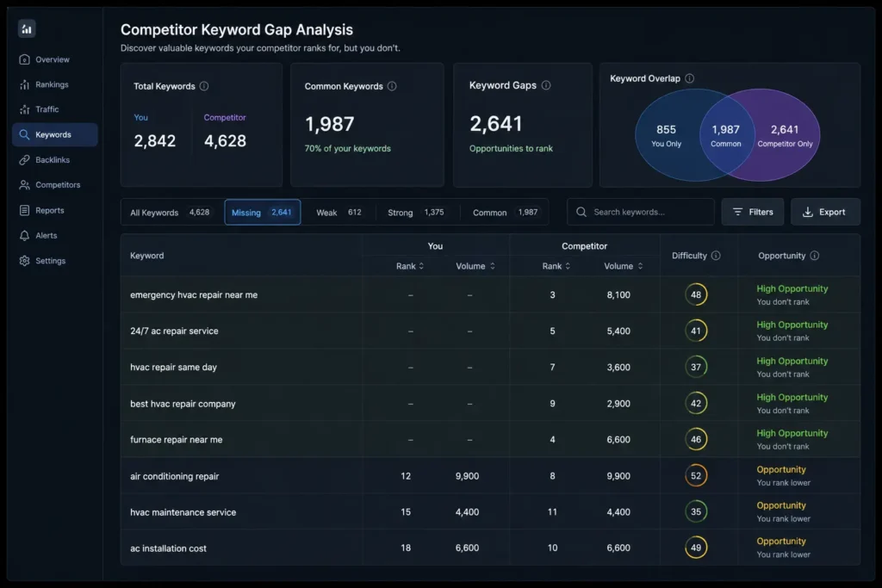
Task: Click your total 2,842 value
Action: click(155, 140)
